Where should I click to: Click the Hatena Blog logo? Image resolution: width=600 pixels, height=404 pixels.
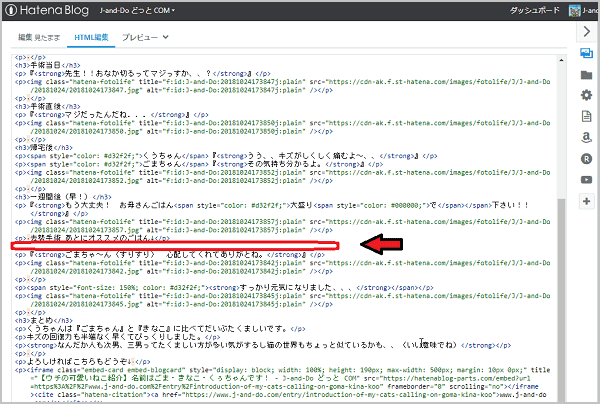[x=47, y=10]
